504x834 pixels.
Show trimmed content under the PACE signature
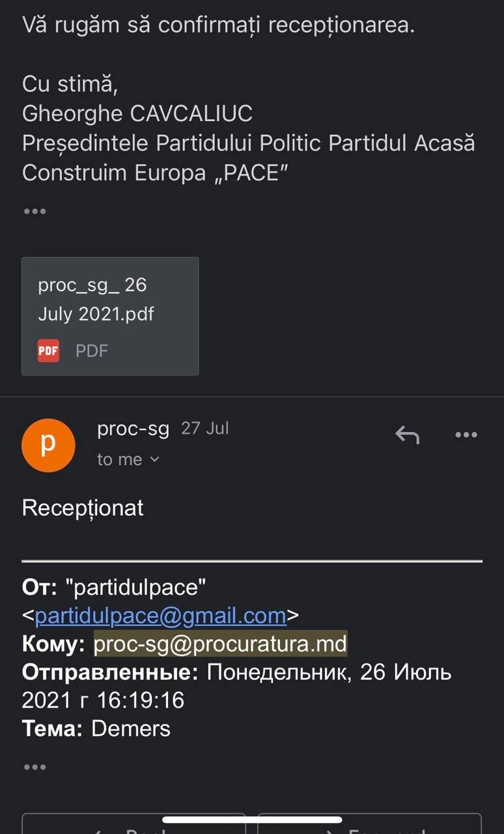[x=35, y=212]
